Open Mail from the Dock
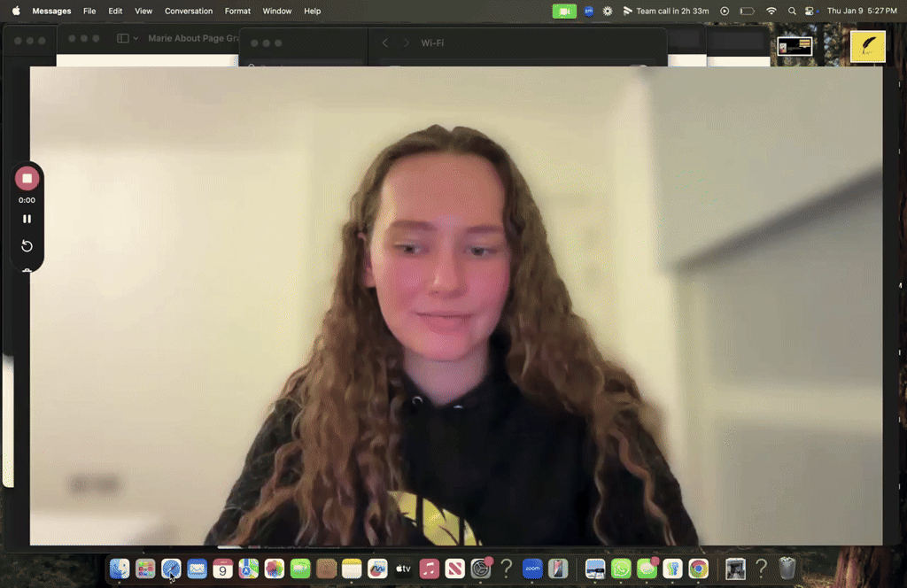The image size is (907, 588). click(x=197, y=569)
